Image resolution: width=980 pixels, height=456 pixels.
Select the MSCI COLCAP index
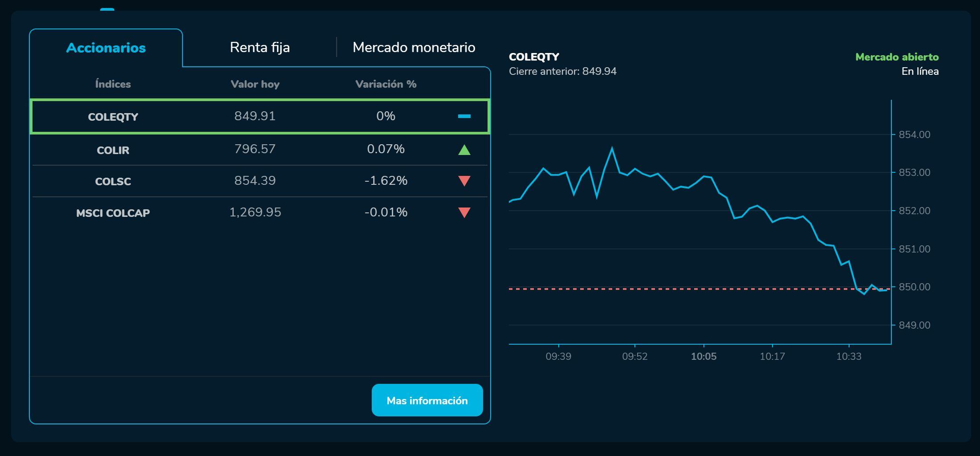tap(113, 213)
